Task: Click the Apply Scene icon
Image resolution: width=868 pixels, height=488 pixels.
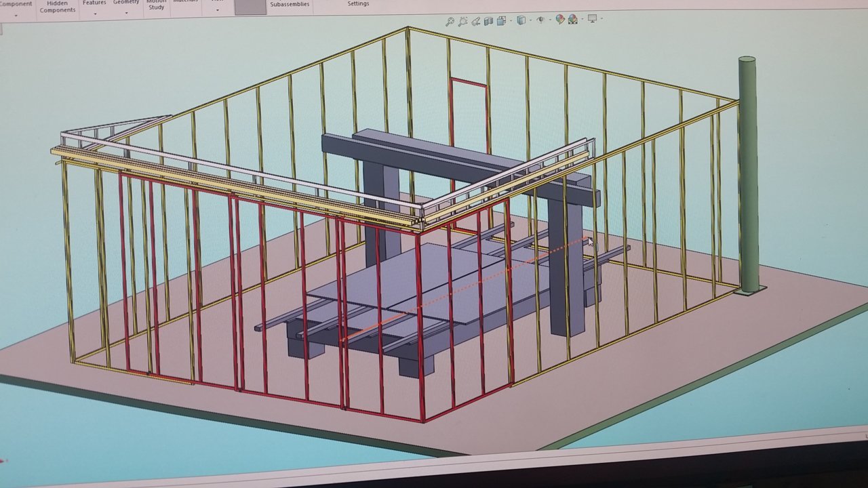Action: pyautogui.click(x=573, y=19)
